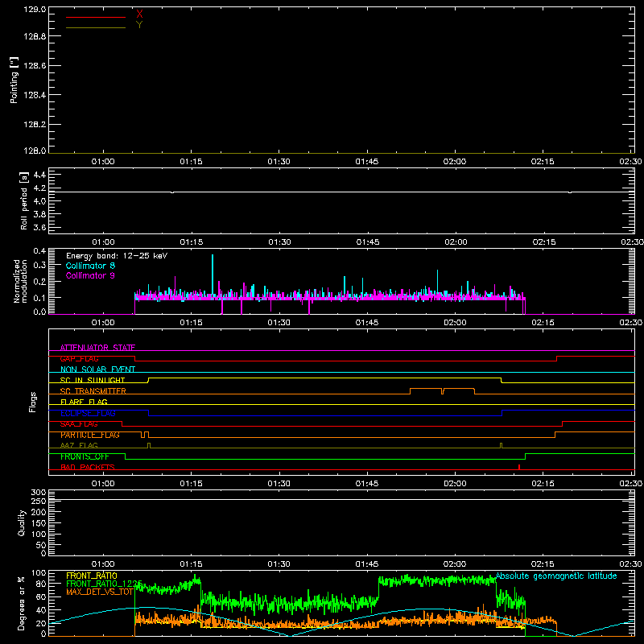The width and height of the screenshot is (644, 644).
Task: Click the yellow Y legend line
Action: pyautogui.click(x=96, y=27)
